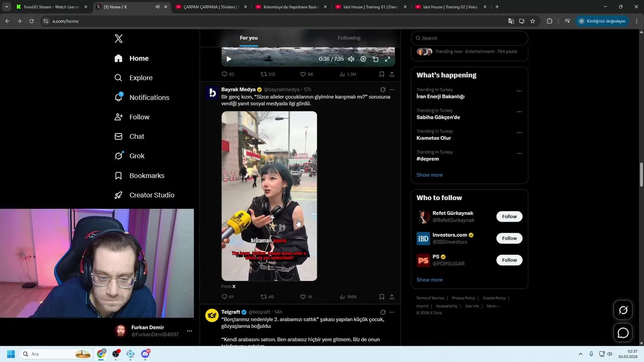Open Grok from the sidebar
This screenshot has height=362, width=644.
[x=129, y=156]
